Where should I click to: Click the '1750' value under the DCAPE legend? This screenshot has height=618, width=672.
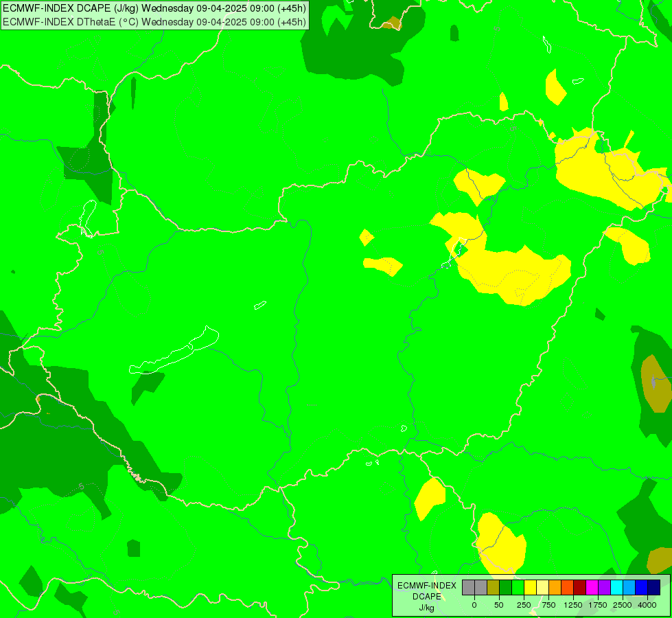tap(598, 605)
